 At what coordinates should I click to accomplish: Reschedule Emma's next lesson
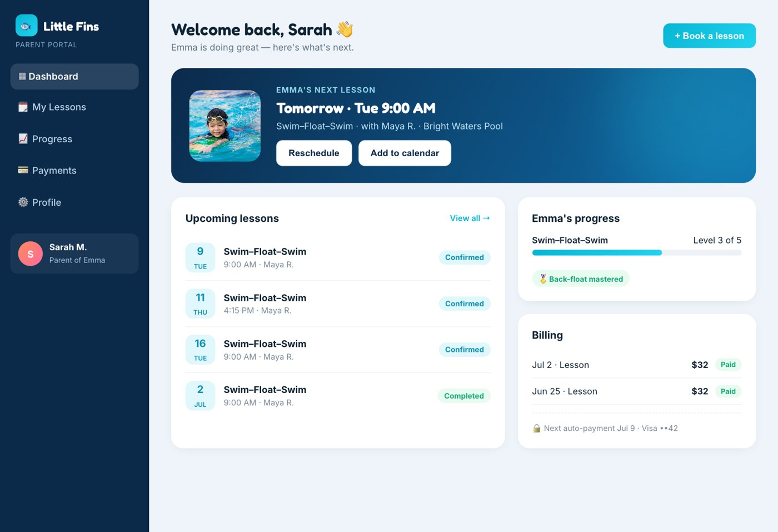(314, 153)
